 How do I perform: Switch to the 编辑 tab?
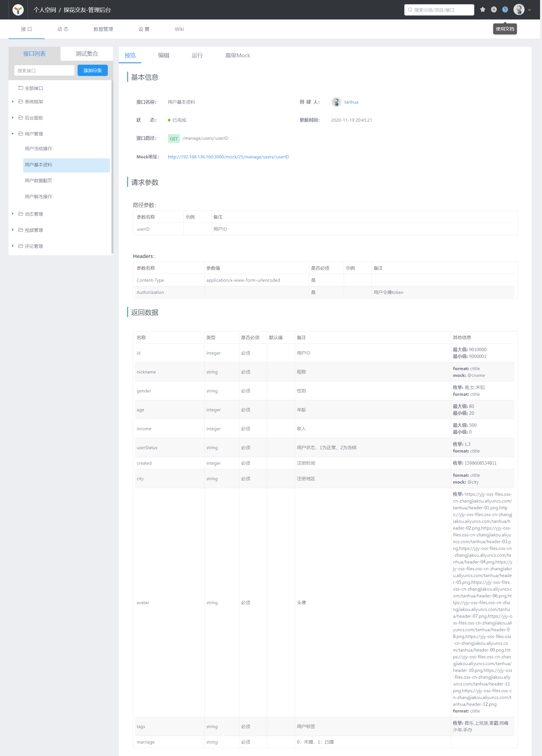pyautogui.click(x=164, y=55)
